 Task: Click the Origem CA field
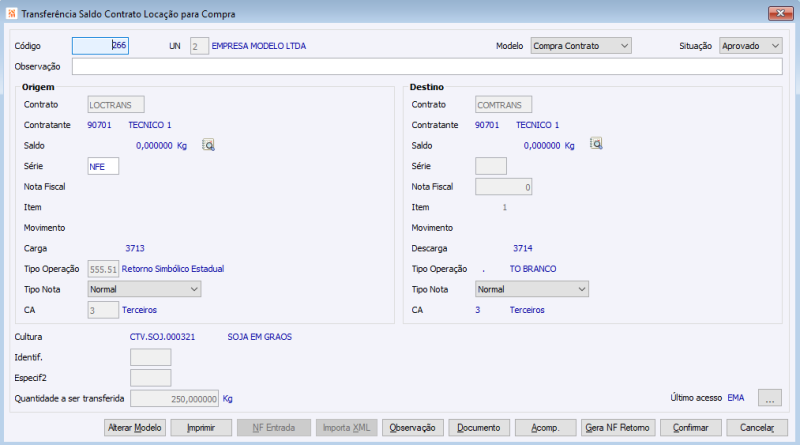tap(103, 310)
